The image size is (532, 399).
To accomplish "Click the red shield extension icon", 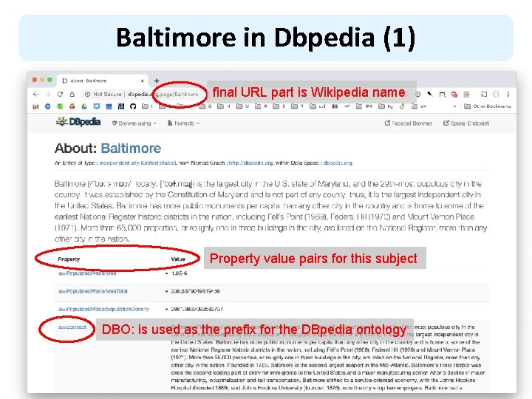I will click(454, 94).
